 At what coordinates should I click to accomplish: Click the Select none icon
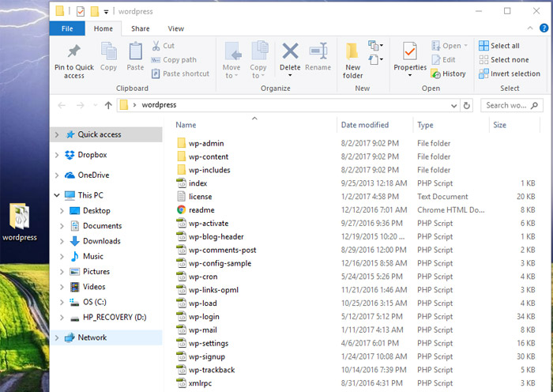tap(483, 59)
